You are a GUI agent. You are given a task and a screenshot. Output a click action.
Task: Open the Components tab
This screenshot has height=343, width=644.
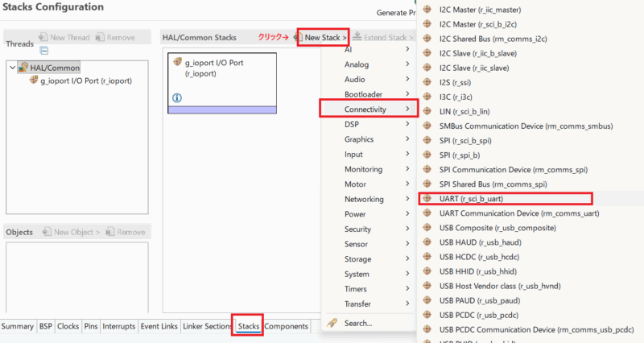tap(287, 327)
